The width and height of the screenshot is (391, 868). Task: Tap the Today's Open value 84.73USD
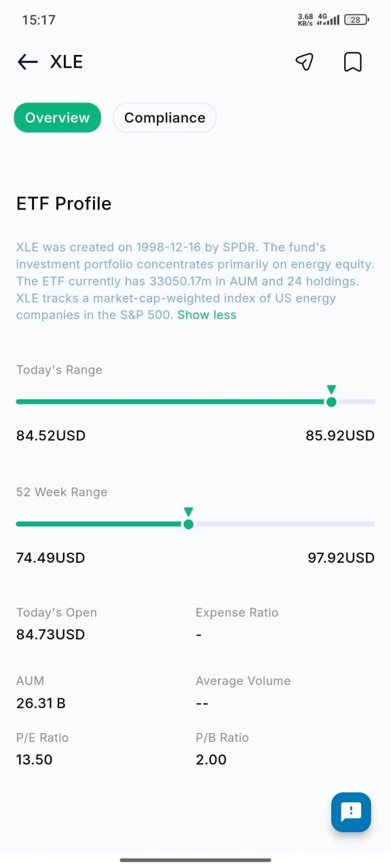click(x=50, y=635)
